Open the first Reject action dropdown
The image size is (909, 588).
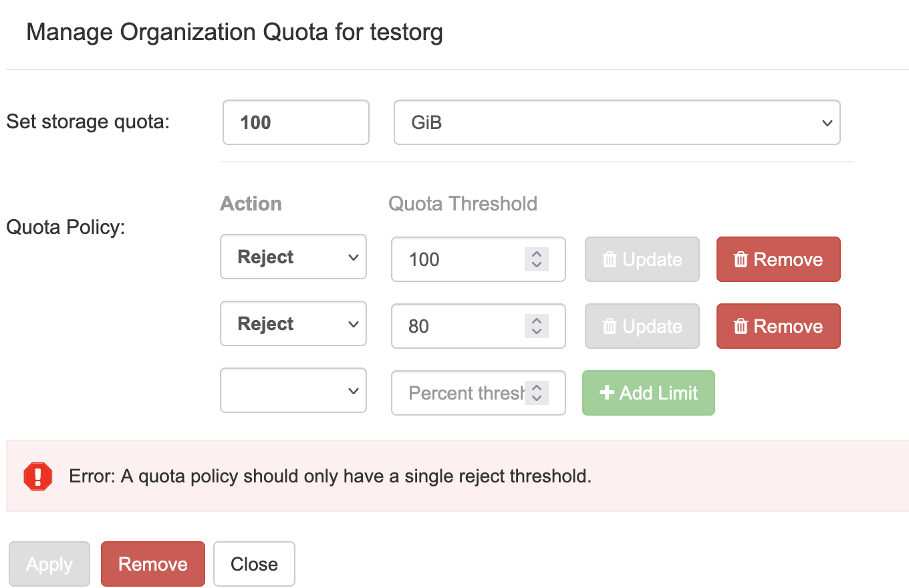tap(293, 257)
